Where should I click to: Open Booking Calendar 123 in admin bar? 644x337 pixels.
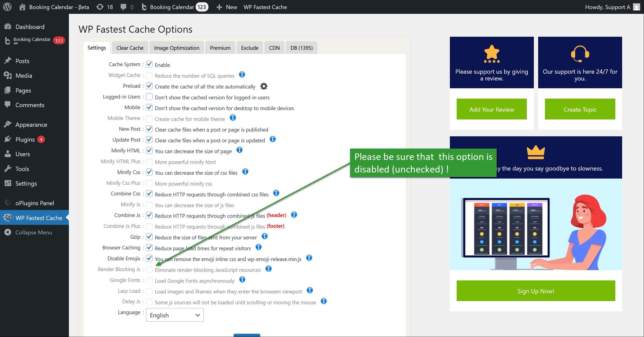pyautogui.click(x=175, y=7)
